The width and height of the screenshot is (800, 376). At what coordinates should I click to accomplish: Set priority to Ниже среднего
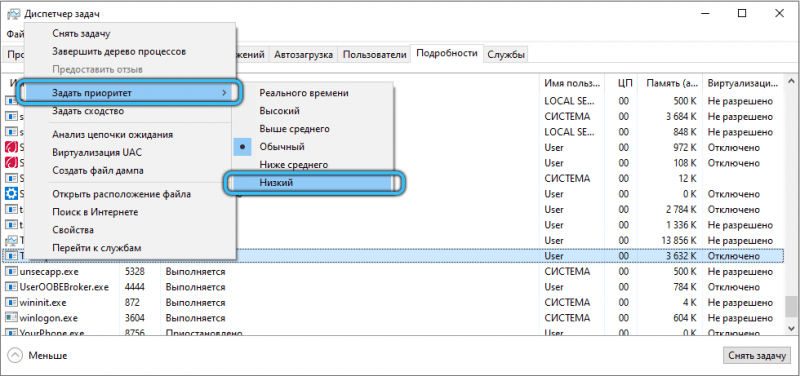point(293,165)
